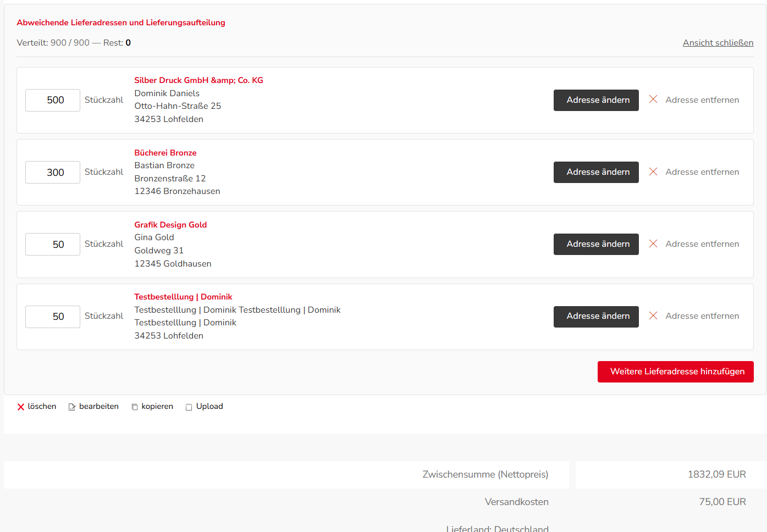Select the 'Testbestelllung | Dominik' red heading
Image resolution: width=767 pixels, height=532 pixels.
pos(183,297)
